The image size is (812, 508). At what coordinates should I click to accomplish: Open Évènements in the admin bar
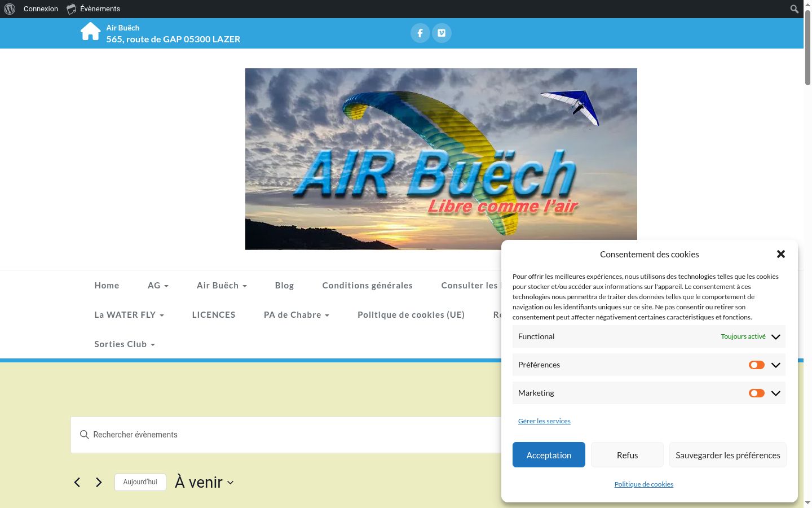[x=93, y=9]
